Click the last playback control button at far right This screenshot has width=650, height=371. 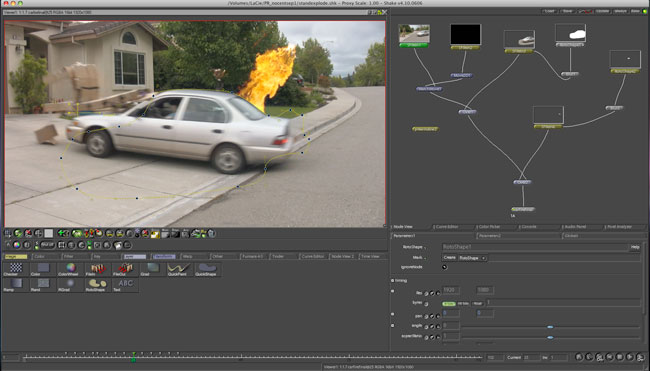(641, 357)
